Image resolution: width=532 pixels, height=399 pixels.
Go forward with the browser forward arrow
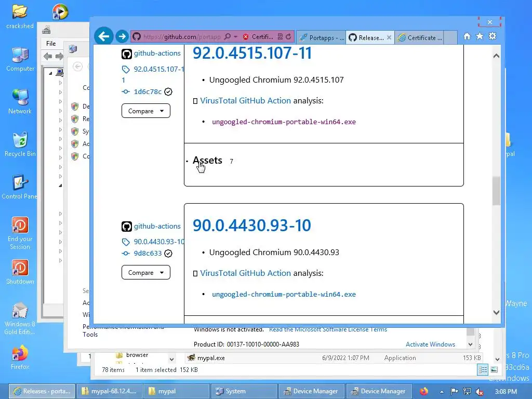pyautogui.click(x=122, y=36)
